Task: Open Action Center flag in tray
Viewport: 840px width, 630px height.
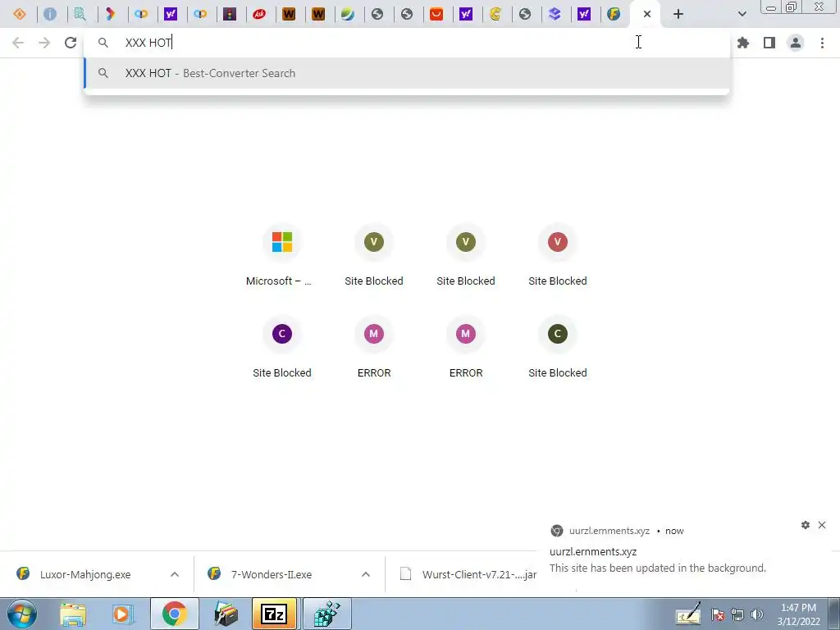Action: click(718, 615)
